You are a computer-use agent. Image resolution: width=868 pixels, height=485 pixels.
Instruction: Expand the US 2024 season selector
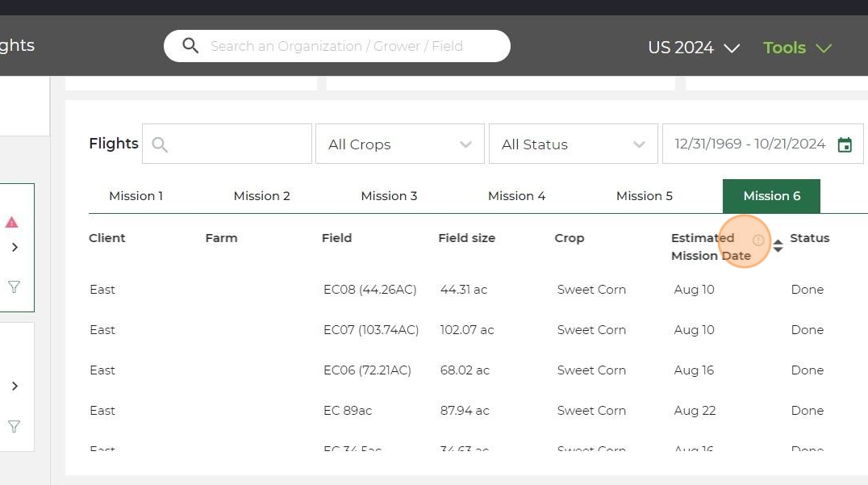pos(693,48)
